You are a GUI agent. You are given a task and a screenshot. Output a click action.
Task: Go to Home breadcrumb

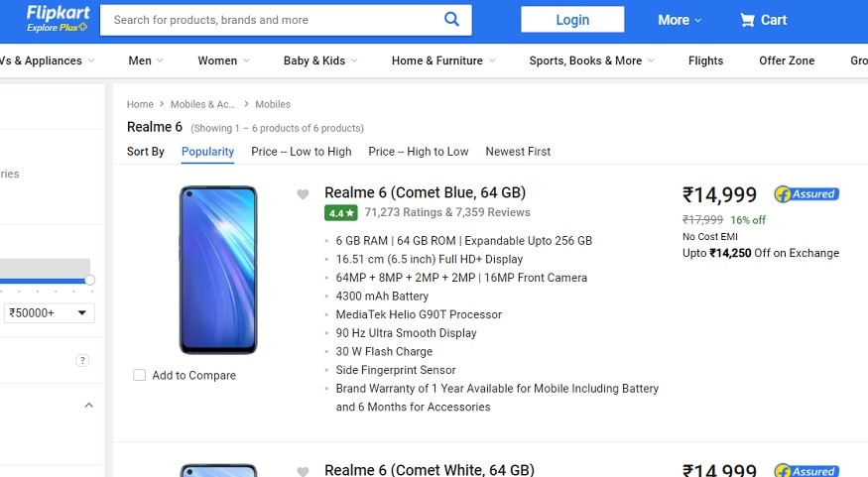140,104
